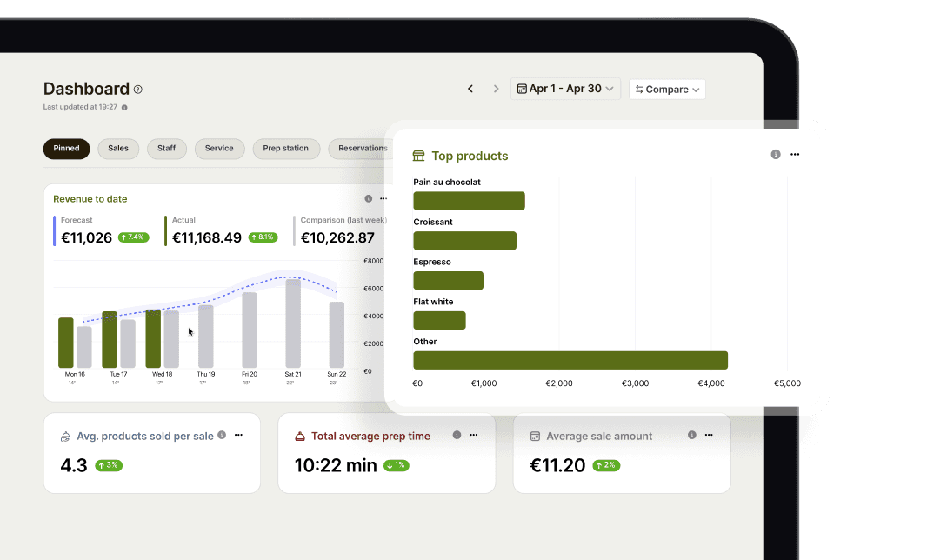Go to next date range with right arrow
Image resolution: width=927 pixels, height=560 pixels.
pyautogui.click(x=496, y=89)
